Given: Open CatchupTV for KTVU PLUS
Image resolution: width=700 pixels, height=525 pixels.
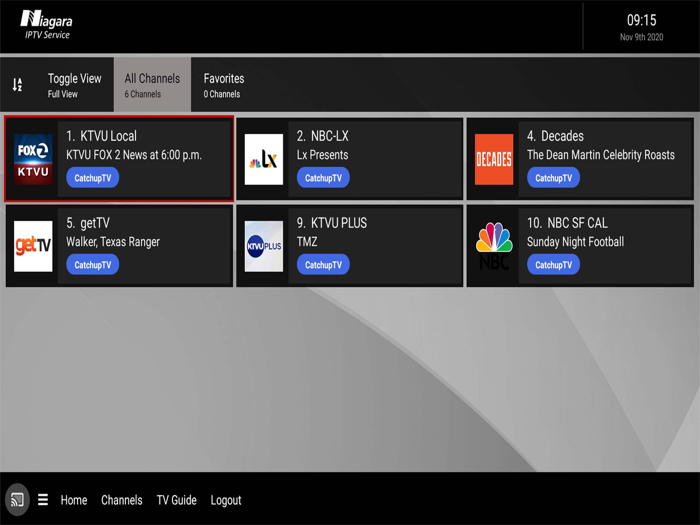Looking at the screenshot, I should point(323,265).
